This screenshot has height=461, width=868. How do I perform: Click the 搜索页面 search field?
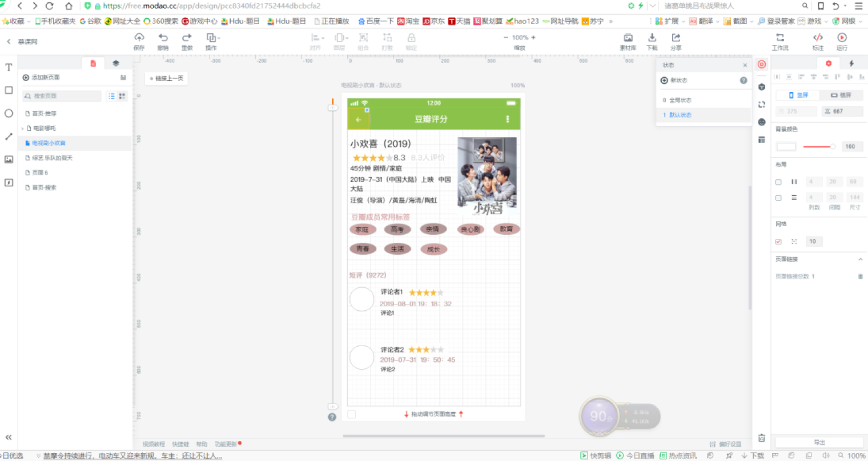(62, 96)
